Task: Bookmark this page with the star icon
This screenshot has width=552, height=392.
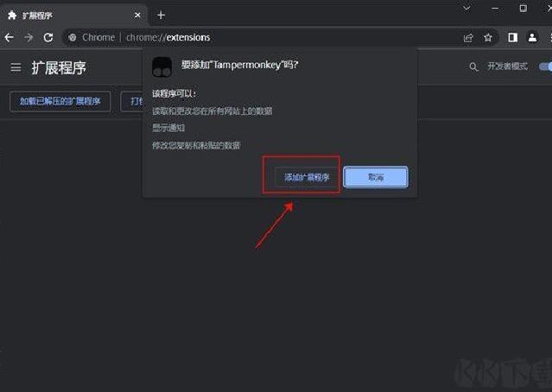Action: pyautogui.click(x=488, y=37)
